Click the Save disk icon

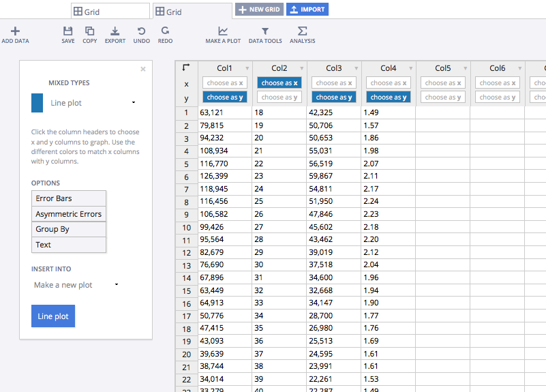click(67, 31)
